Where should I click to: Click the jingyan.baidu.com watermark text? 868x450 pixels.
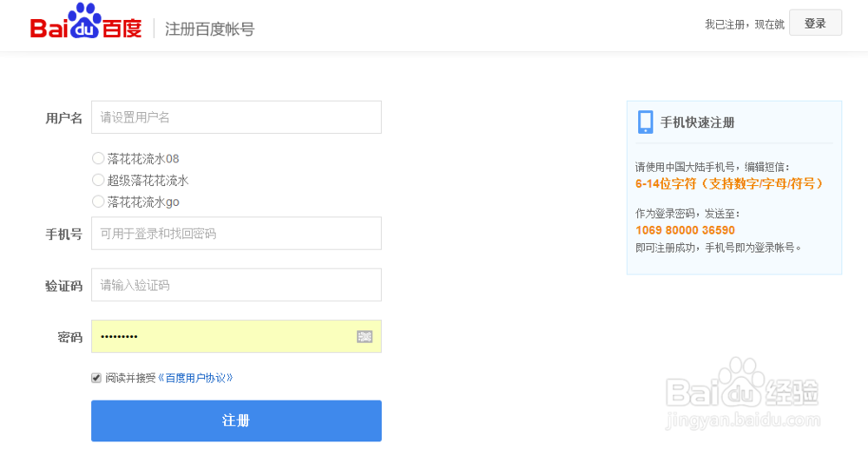coord(741,423)
